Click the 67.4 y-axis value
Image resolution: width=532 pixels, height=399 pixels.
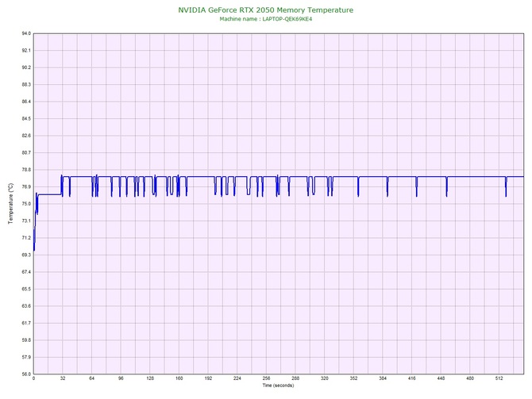point(26,272)
